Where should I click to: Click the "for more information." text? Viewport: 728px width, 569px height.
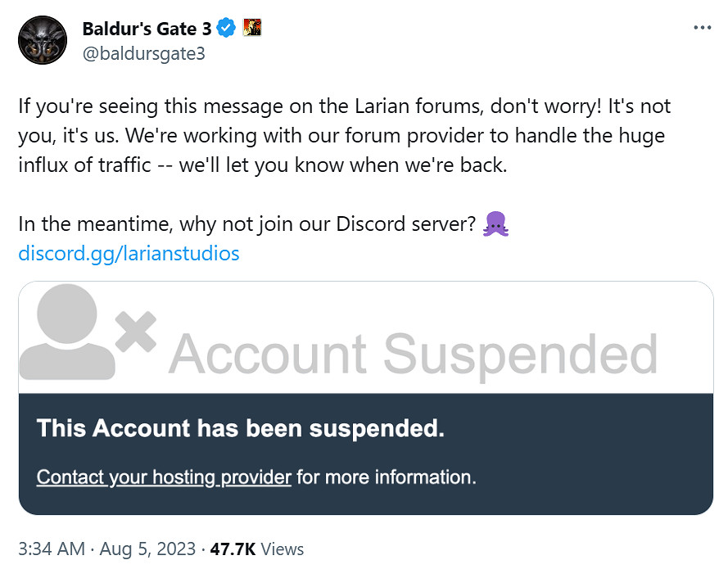pos(386,476)
